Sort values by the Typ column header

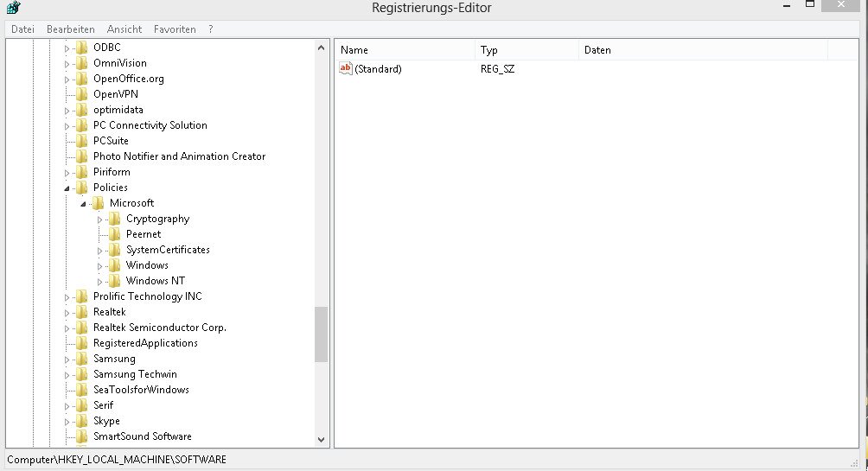point(527,50)
